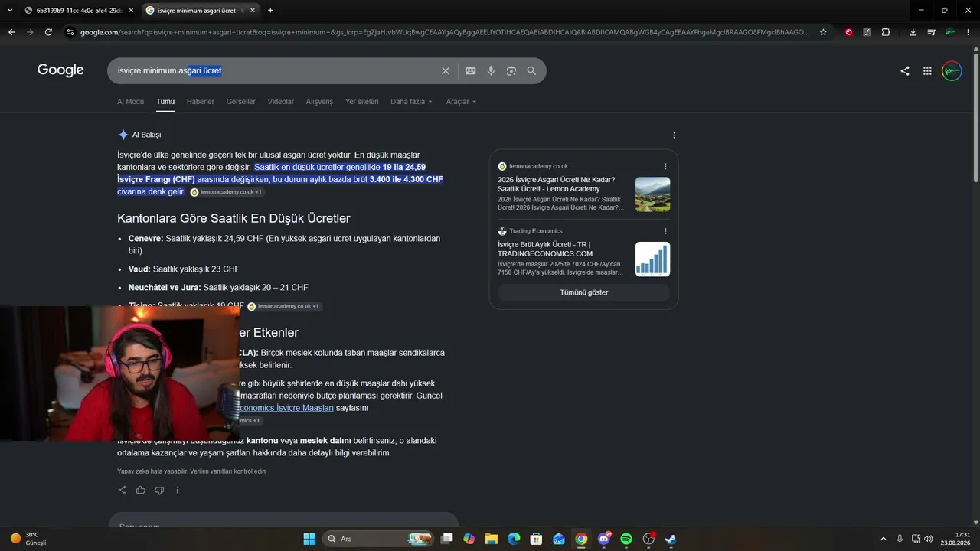Open the 'Haberler' tab
The width and height of the screenshot is (980, 551).
[x=201, y=102]
